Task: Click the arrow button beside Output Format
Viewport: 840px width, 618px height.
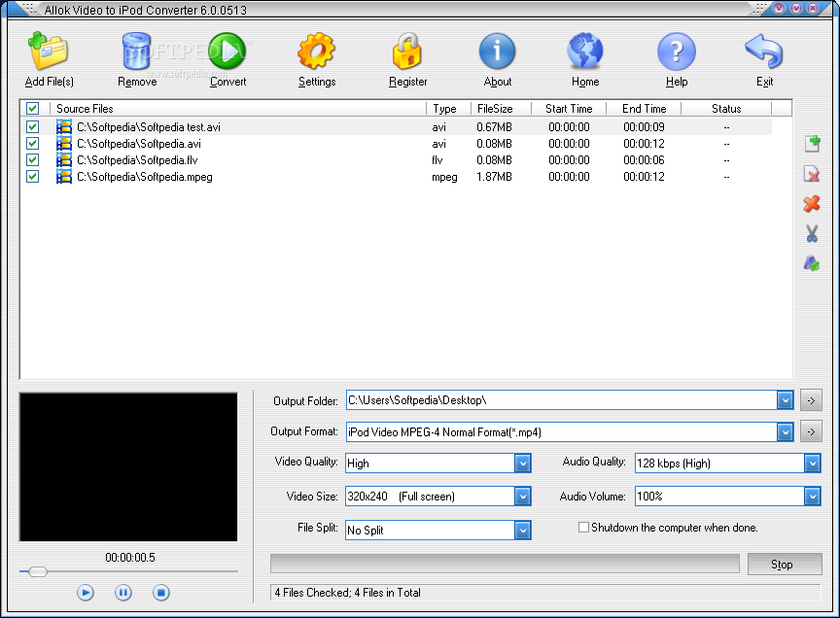Action: point(811,431)
